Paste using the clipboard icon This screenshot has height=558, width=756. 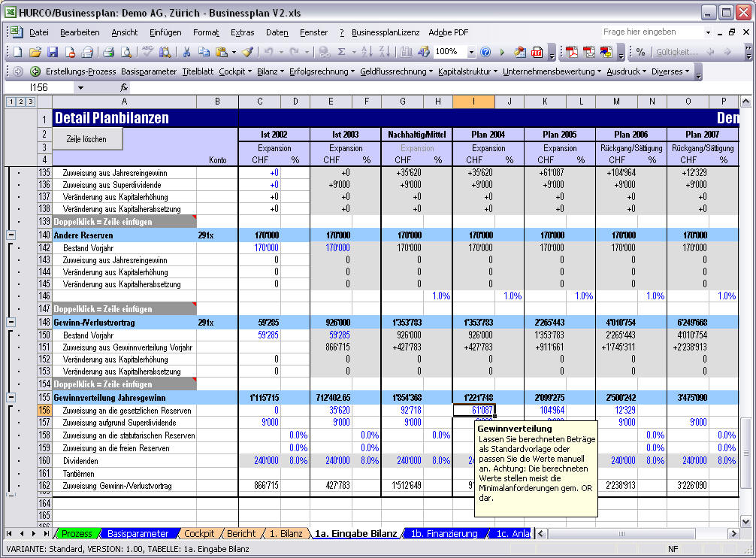point(222,52)
